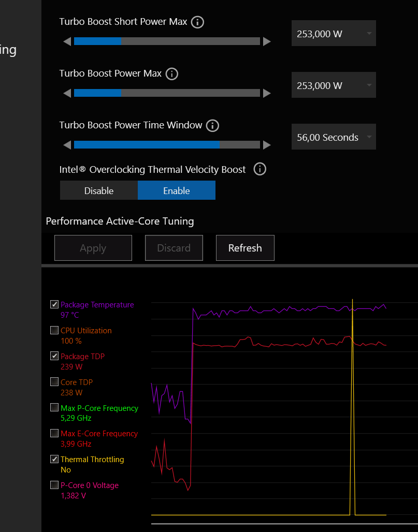The width and height of the screenshot is (418, 532).
Task: Click the 238 W Core TDP value
Action: pyautogui.click(x=71, y=393)
